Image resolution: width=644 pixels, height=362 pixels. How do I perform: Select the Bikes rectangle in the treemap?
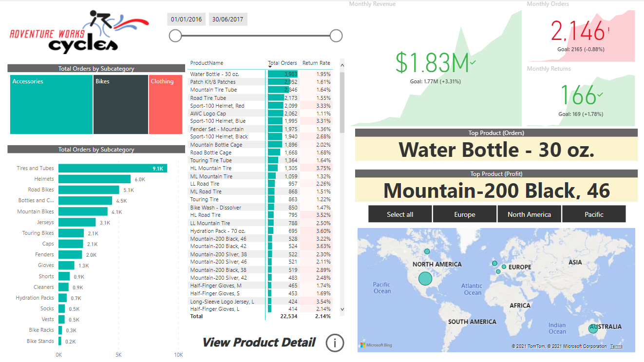pyautogui.click(x=120, y=105)
